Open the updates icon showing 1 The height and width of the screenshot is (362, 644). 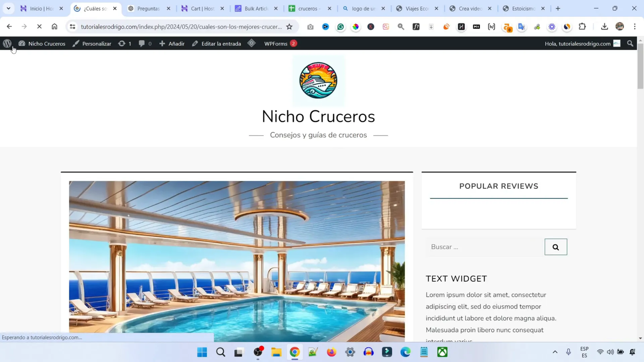[x=125, y=43]
